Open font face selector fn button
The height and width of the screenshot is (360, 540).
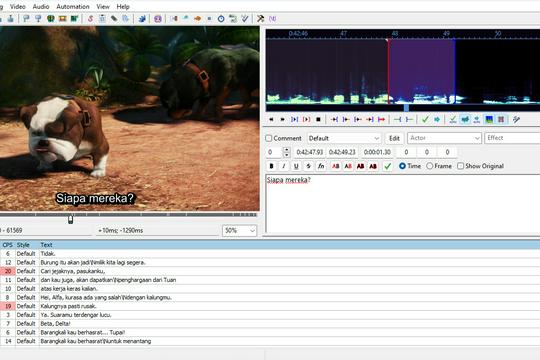(321, 166)
